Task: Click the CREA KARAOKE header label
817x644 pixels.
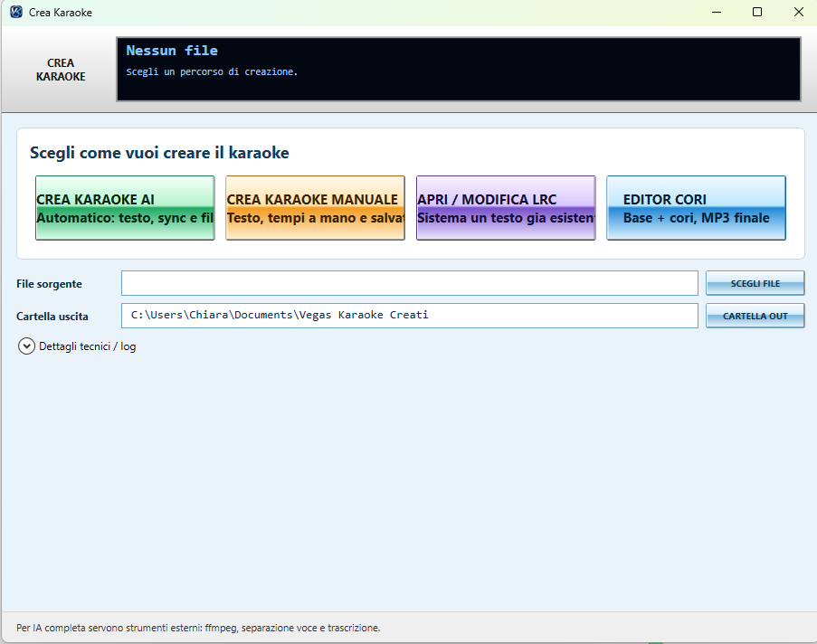Action: tap(61, 70)
